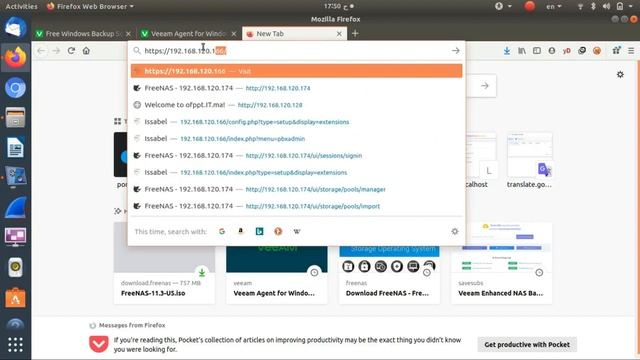640x360 pixels.
Task: Open Wireshark from the dock
Action: (x=15, y=207)
